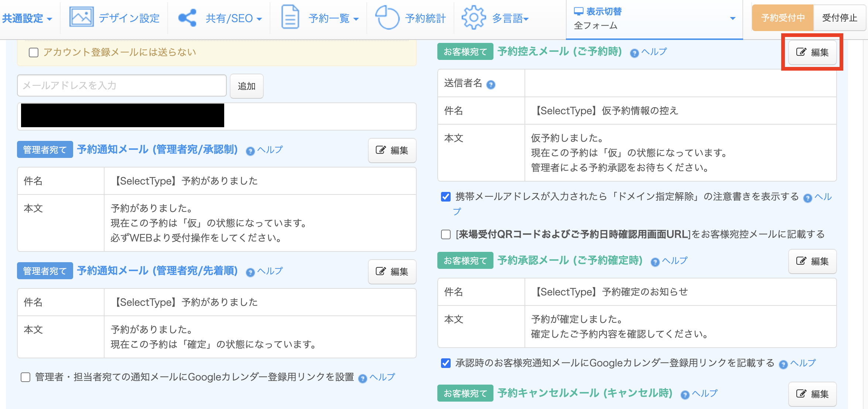Click the 多言語 gear icon
Viewport: 868px width, 409px height.
473,17
